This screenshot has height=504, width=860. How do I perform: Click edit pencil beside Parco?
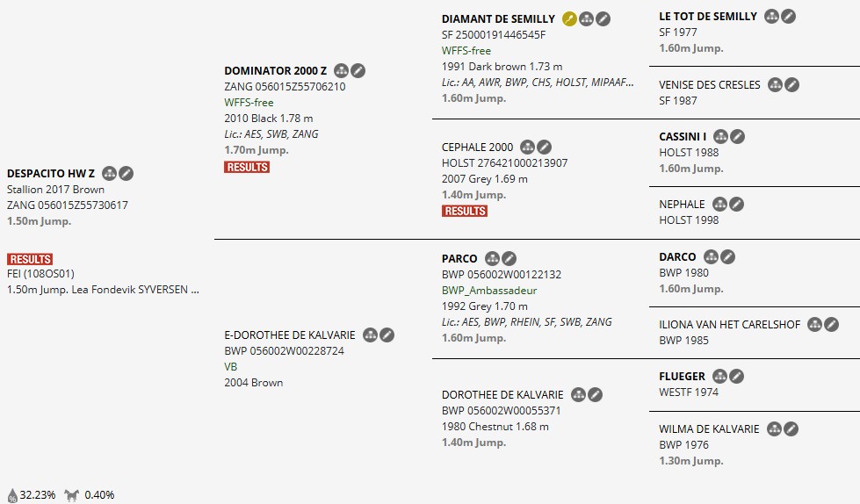tap(509, 258)
